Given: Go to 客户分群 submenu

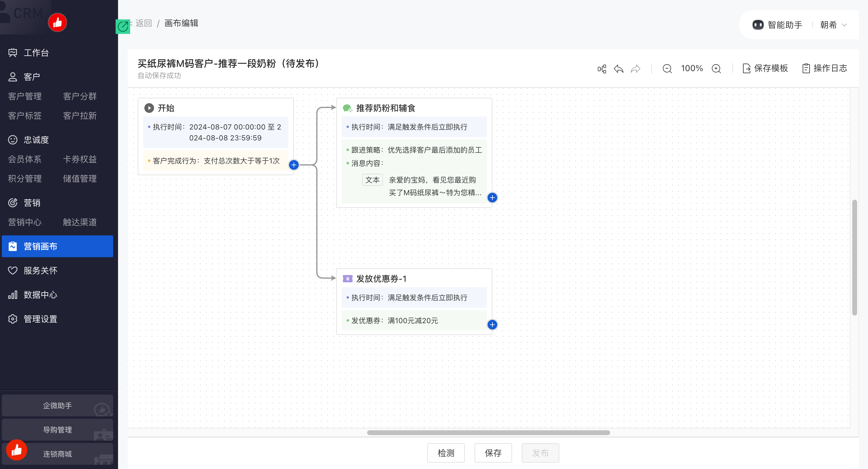Looking at the screenshot, I should 80,96.
